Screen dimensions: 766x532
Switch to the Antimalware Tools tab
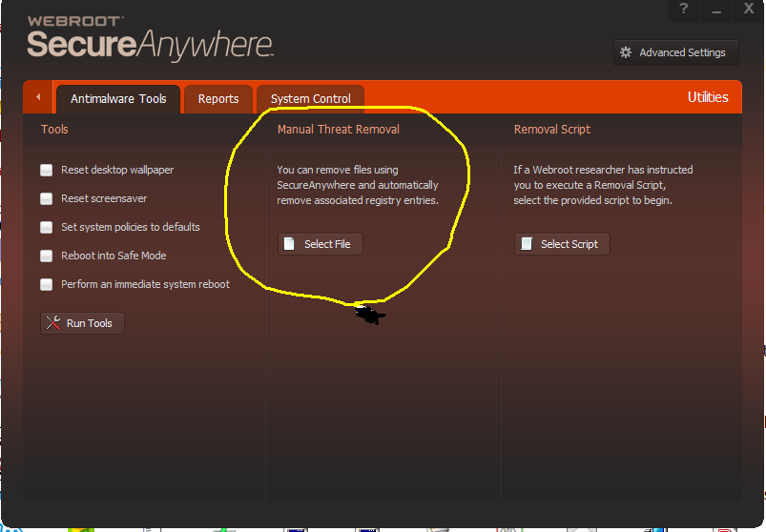point(118,99)
